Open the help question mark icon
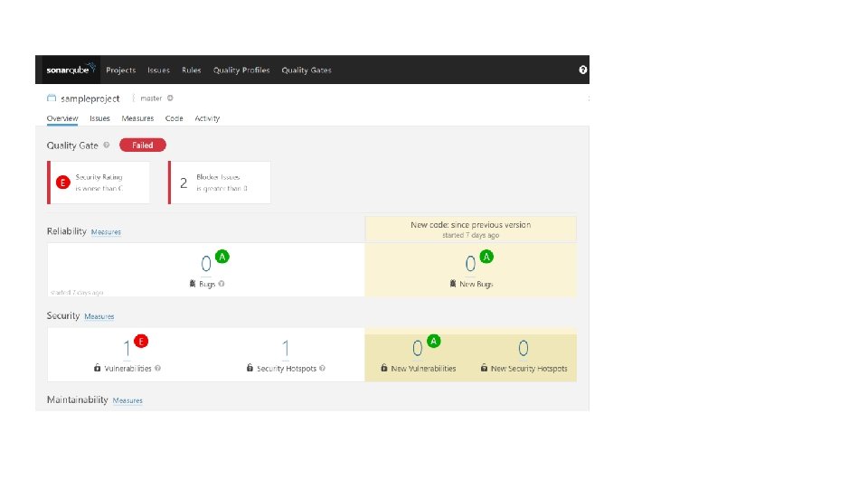Viewport: 868px width, 488px height. tap(583, 70)
